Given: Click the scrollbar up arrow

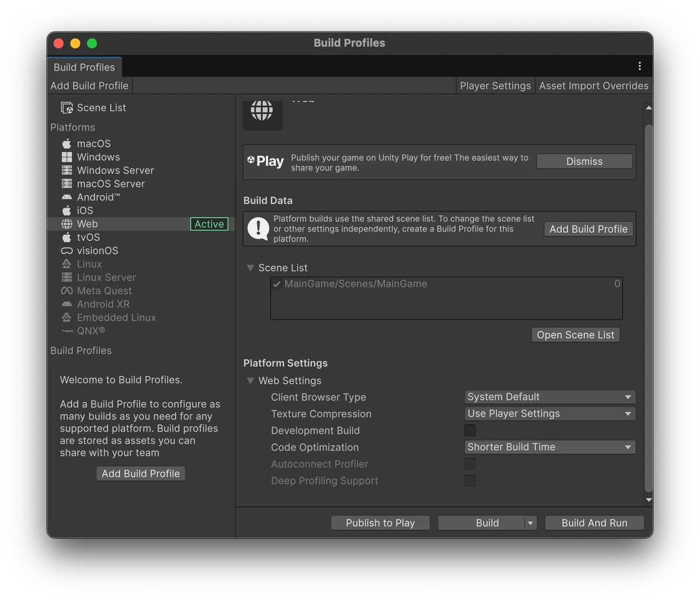Looking at the screenshot, I should pyautogui.click(x=649, y=108).
